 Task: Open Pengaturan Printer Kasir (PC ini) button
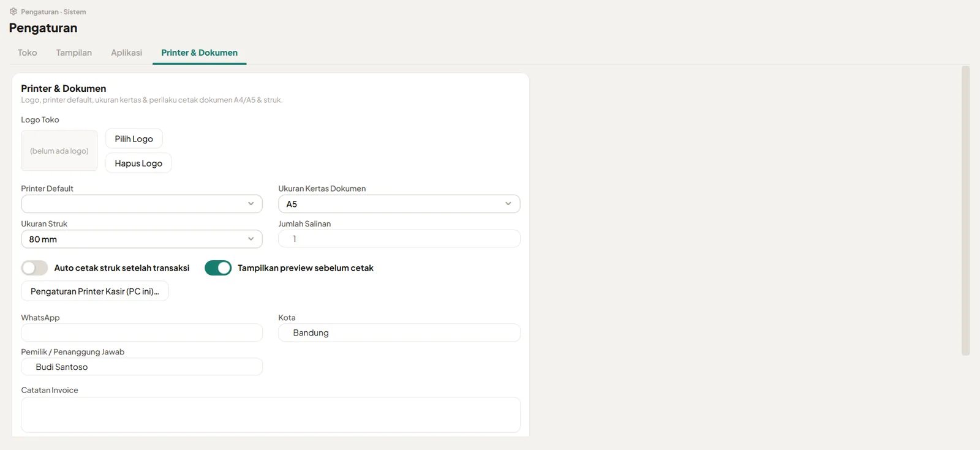coord(95,291)
